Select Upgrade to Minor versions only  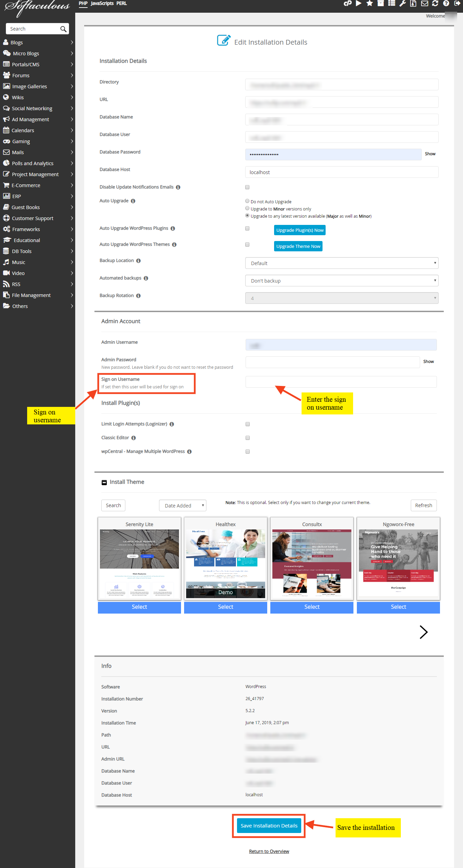tap(247, 208)
